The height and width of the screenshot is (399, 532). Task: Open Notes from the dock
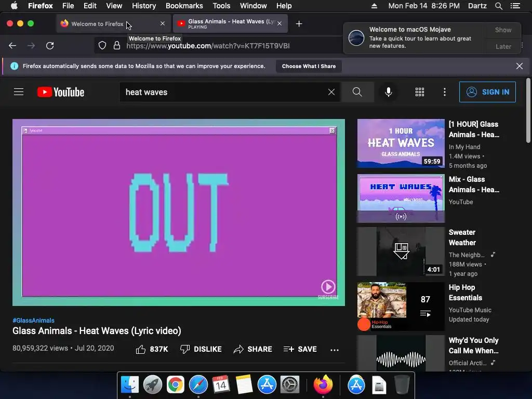(244, 385)
